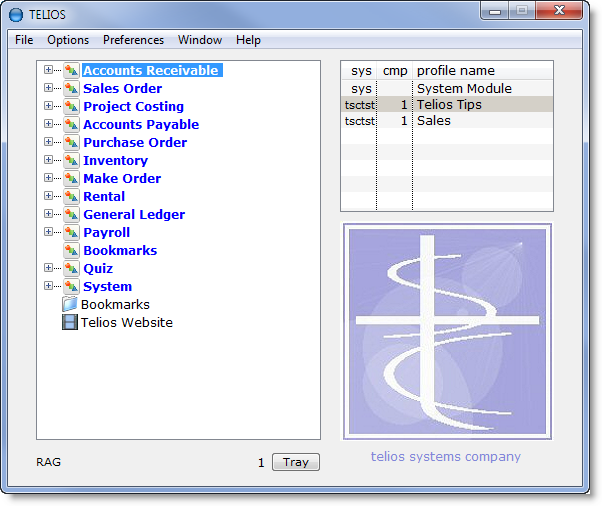
Task: Click the Payroll module icon
Action: click(x=71, y=233)
